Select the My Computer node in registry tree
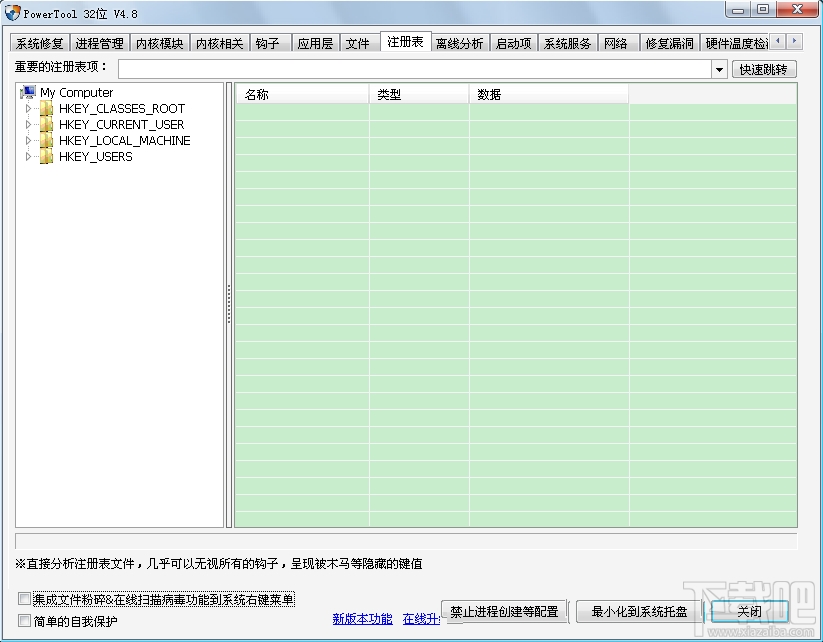This screenshot has width=823, height=642. point(77,92)
